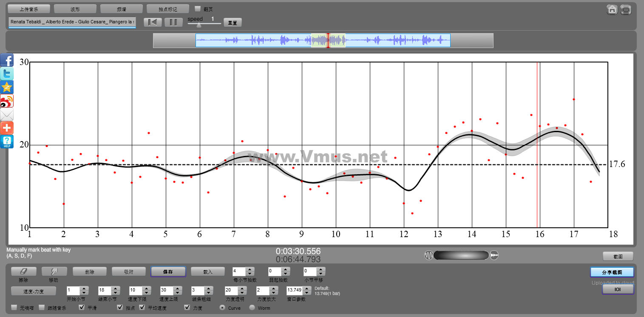
Task: Adjust the playback speed slider
Action: 199,25
